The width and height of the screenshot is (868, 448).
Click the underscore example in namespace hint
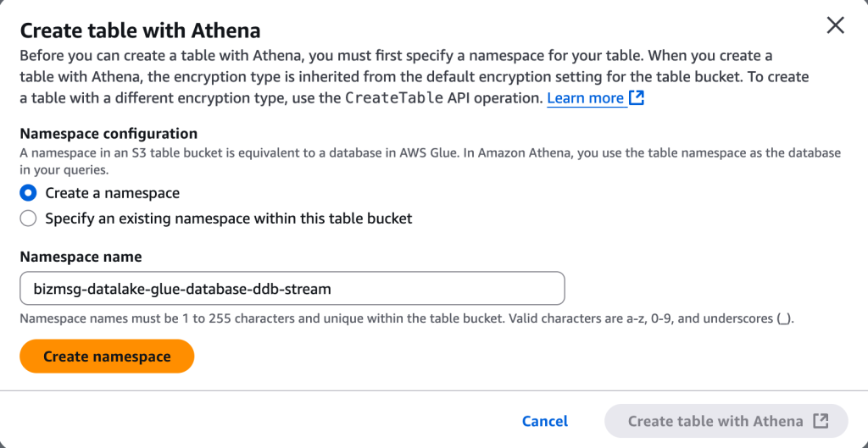click(x=784, y=320)
